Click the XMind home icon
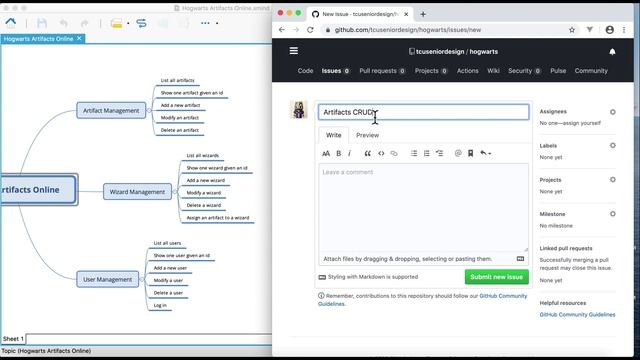Viewport: 640px width, 360px height. [x=11, y=23]
